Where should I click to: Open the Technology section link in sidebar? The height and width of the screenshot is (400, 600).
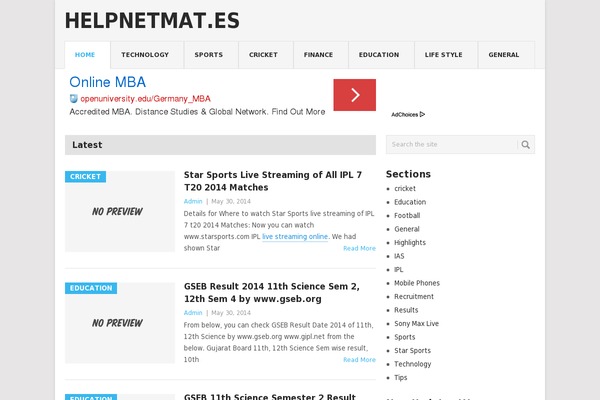click(x=412, y=364)
